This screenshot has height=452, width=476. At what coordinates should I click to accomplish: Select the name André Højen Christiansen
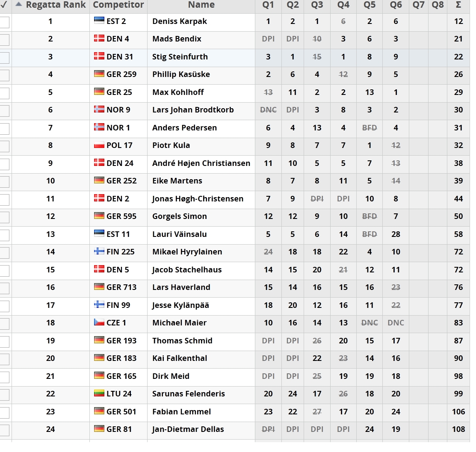[x=201, y=163]
